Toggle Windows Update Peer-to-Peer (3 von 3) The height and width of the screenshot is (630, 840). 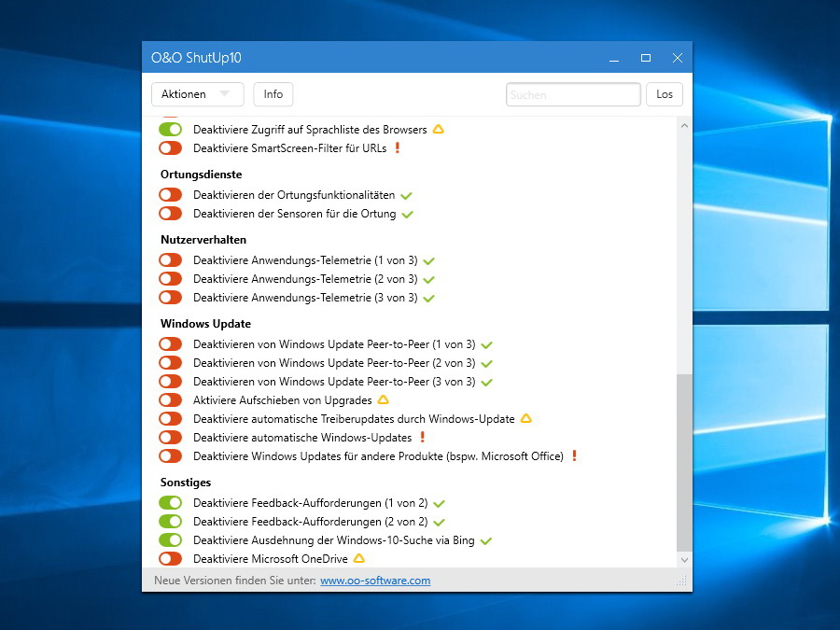(171, 382)
